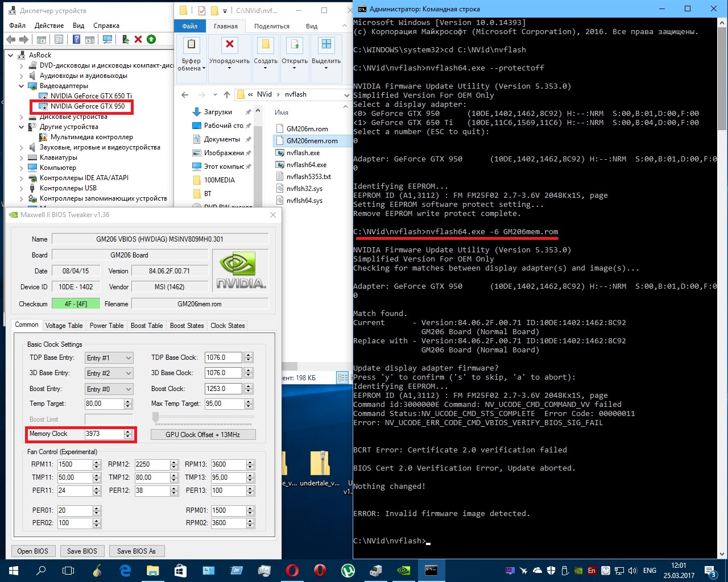Click the volume speaker tray icon

(632, 571)
